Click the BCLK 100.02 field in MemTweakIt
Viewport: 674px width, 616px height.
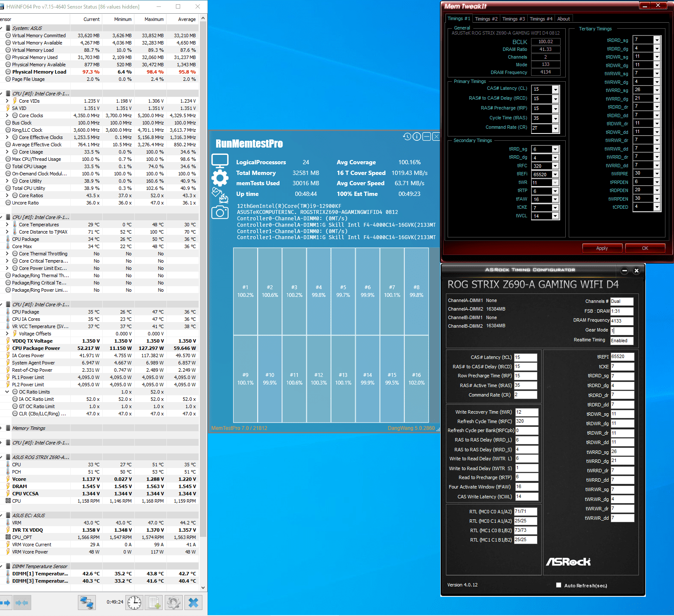click(x=546, y=41)
